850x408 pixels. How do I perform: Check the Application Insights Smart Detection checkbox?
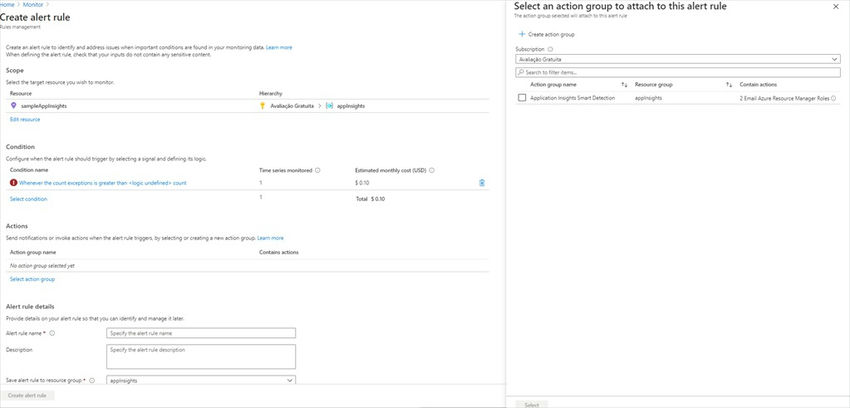pos(522,98)
